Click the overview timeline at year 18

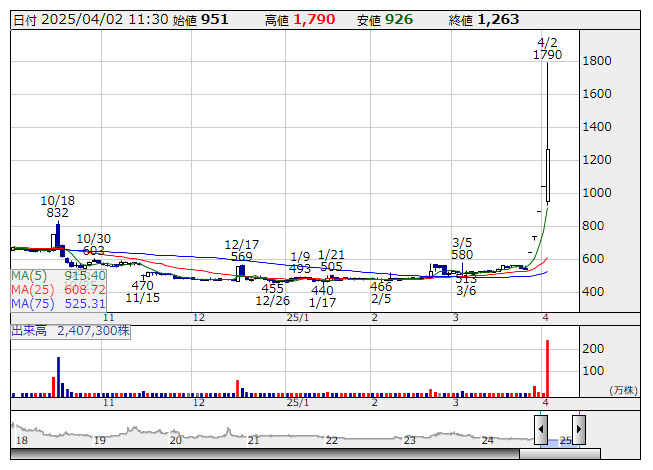[22, 440]
